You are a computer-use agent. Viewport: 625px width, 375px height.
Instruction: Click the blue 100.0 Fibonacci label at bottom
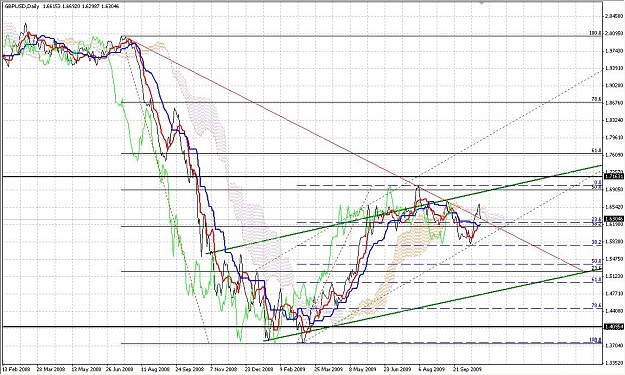(x=595, y=340)
